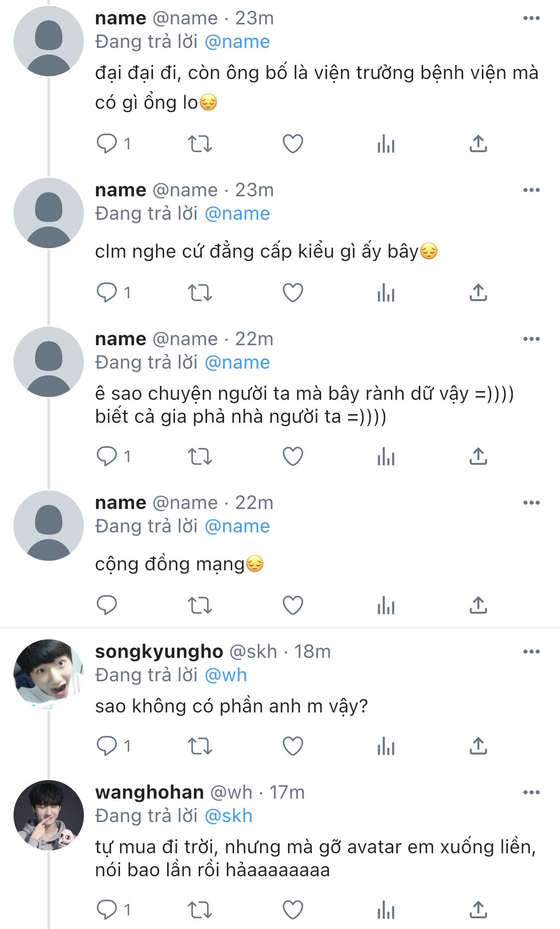Image resolution: width=560 pixels, height=929 pixels.
Task: View analytics of 'cộng đồng mạng' tweet
Action: [386, 605]
